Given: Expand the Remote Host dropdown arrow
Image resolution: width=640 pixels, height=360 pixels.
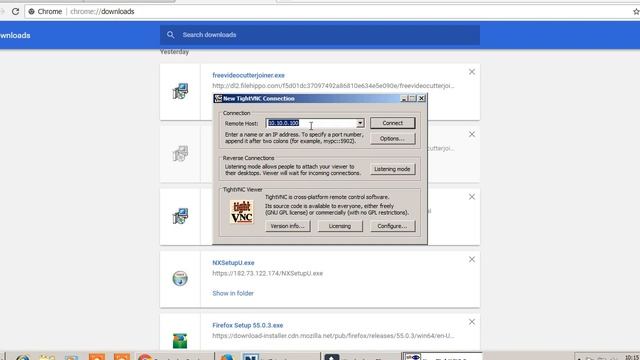Looking at the screenshot, I should [360, 123].
